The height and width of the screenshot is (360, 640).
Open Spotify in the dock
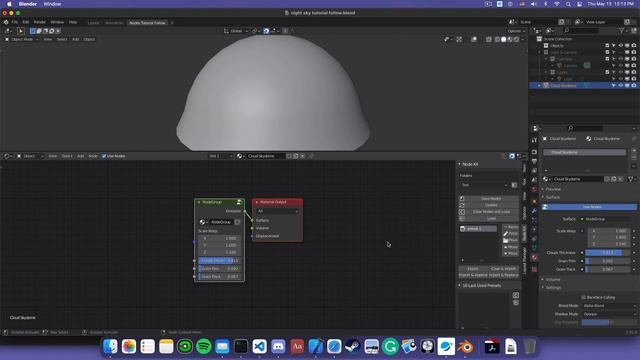click(204, 347)
